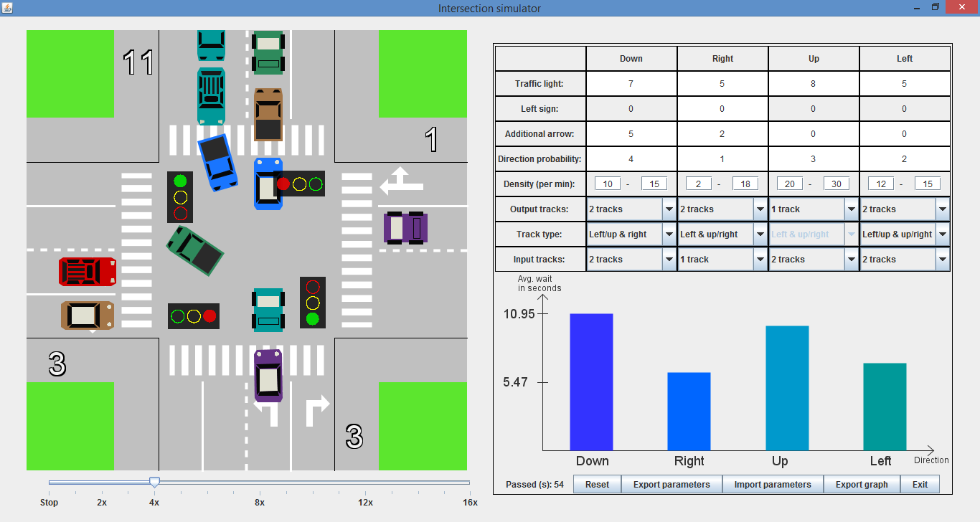Click Export parameters
The width and height of the screenshot is (980, 522).
pyautogui.click(x=672, y=484)
